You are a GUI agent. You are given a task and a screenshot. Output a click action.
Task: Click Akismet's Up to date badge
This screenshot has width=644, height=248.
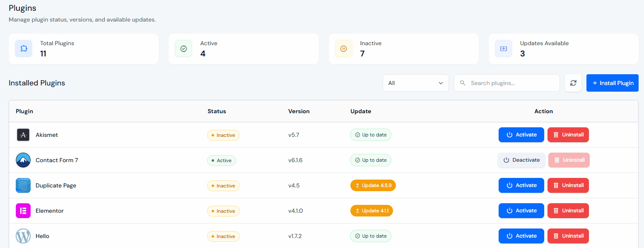coord(371,135)
